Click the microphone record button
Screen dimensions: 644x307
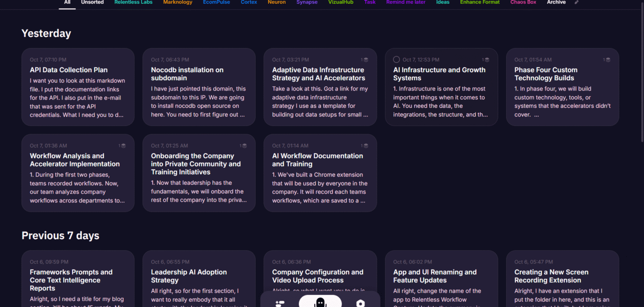coord(320,302)
